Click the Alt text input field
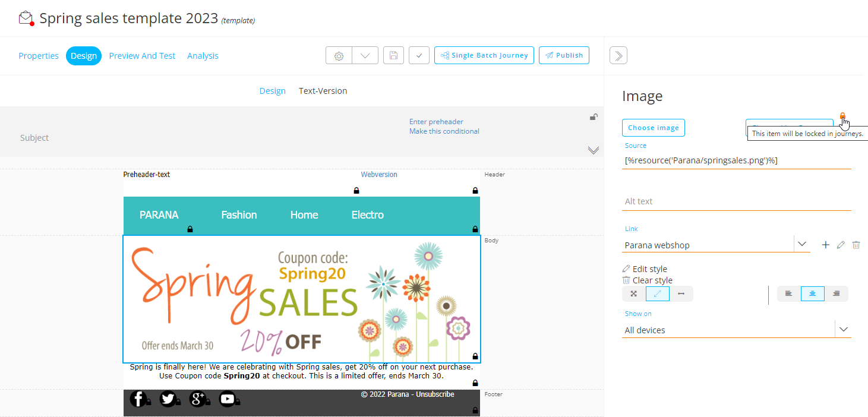The image size is (868, 417). pyautogui.click(x=736, y=201)
